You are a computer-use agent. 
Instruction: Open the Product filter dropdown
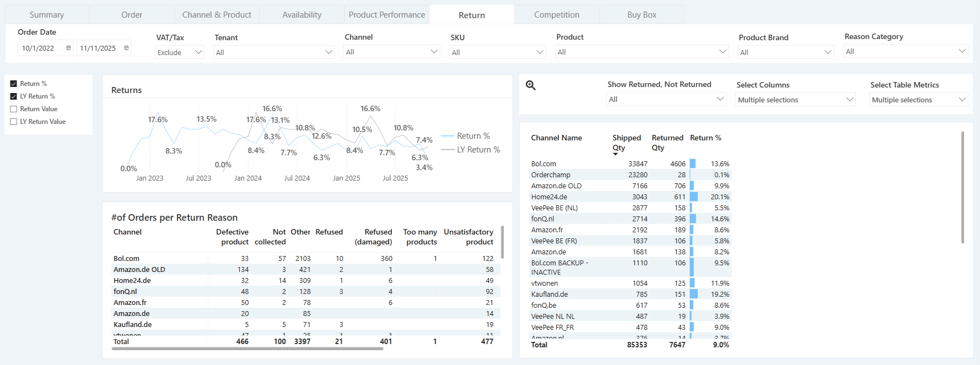[642, 52]
